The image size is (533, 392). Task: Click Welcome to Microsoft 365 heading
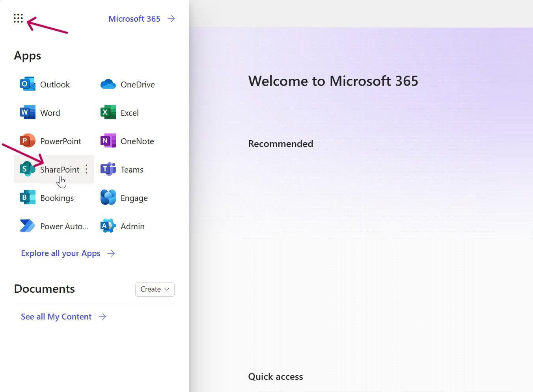333,81
